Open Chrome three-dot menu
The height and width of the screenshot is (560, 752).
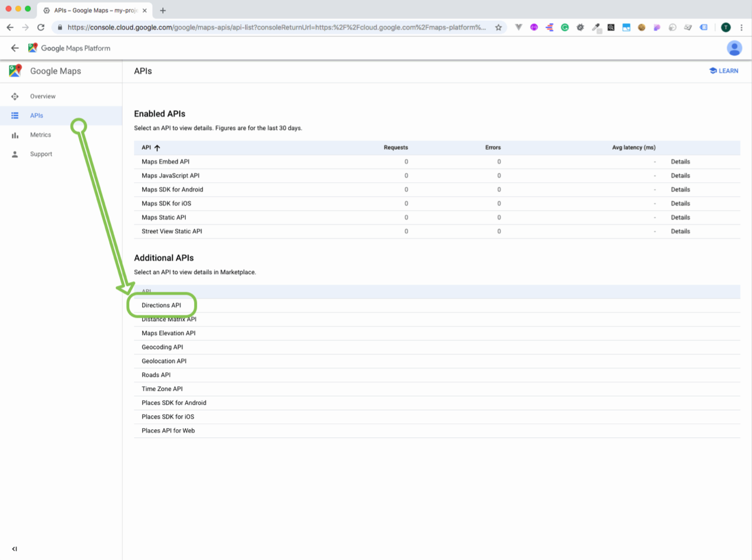[x=741, y=27]
